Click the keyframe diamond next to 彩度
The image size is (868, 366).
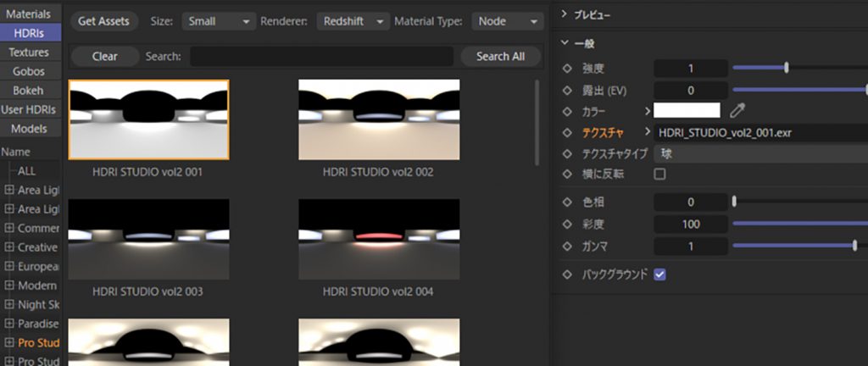pyautogui.click(x=568, y=224)
